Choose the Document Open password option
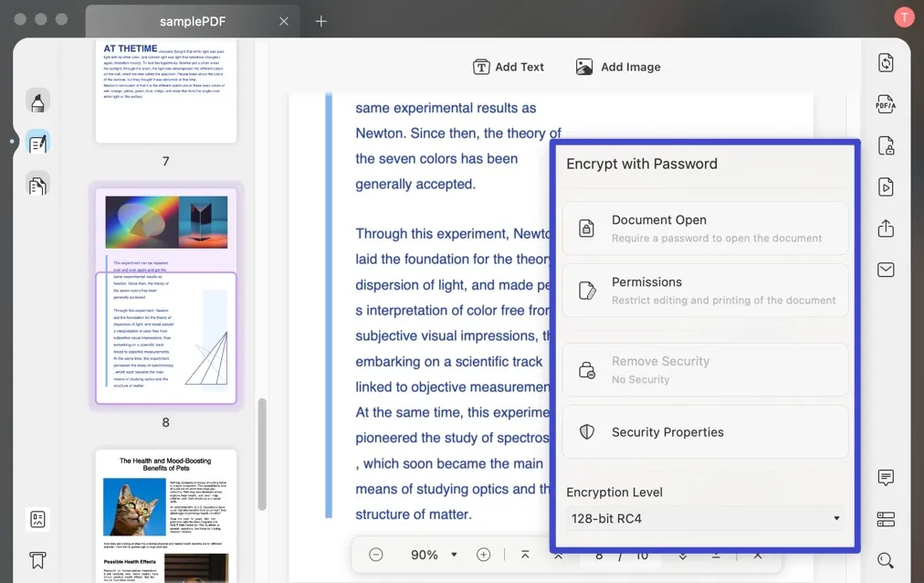Viewport: 924px width, 583px height. coord(705,228)
